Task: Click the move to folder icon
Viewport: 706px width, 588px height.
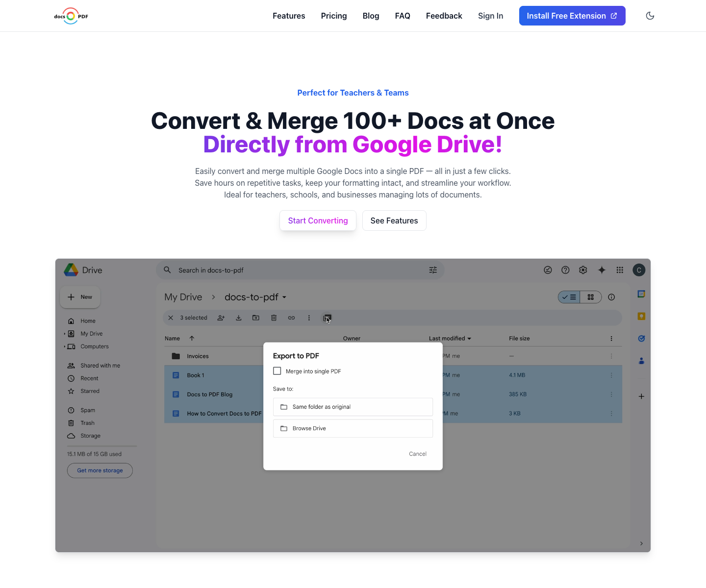Action: tap(256, 318)
